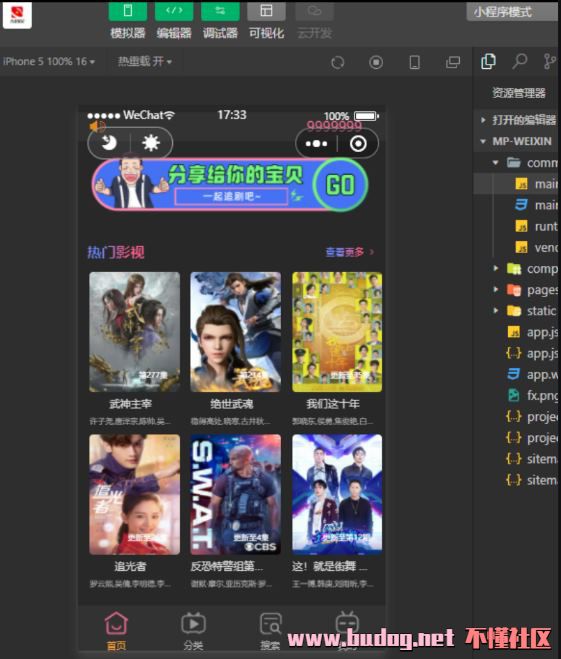Click the simulator refresh icon
561x659 pixels.
tap(337, 63)
